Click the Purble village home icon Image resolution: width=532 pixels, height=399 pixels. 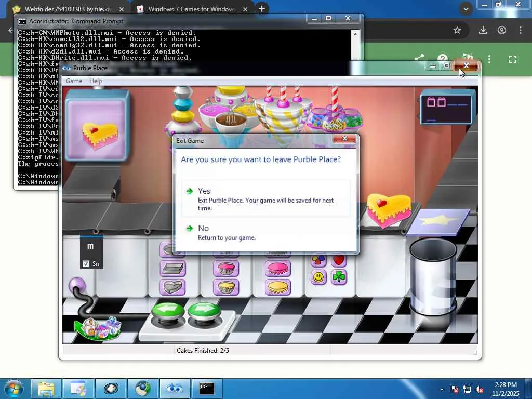pyautogui.click(x=98, y=327)
